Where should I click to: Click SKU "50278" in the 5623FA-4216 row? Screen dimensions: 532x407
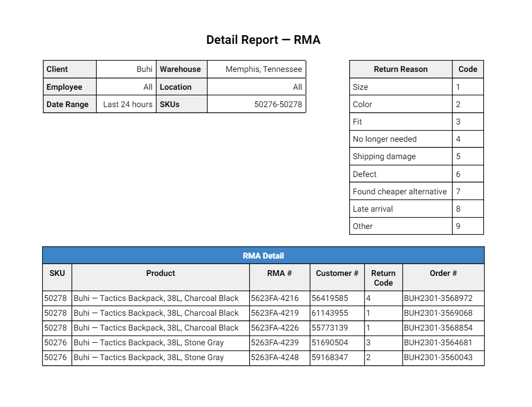56,298
